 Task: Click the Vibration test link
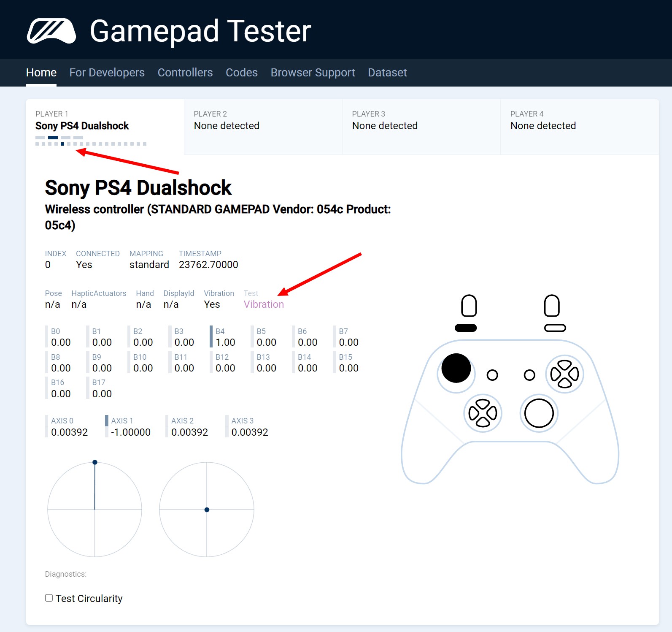click(264, 304)
